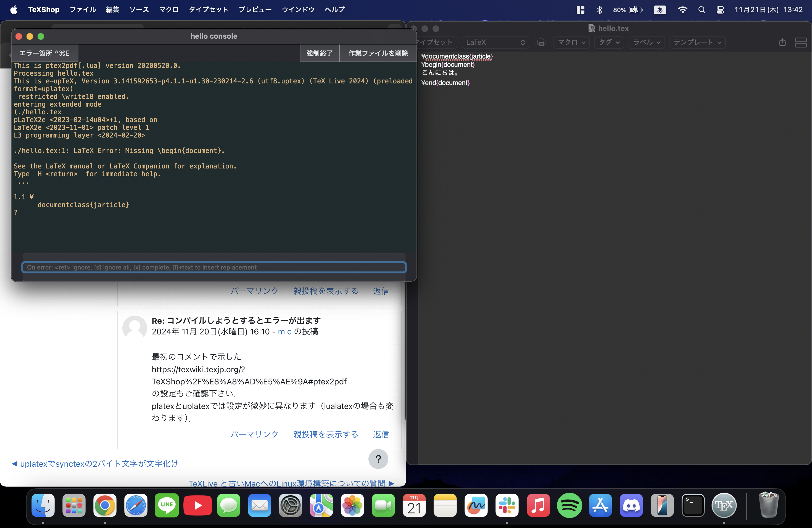Click console error response input field

click(214, 267)
